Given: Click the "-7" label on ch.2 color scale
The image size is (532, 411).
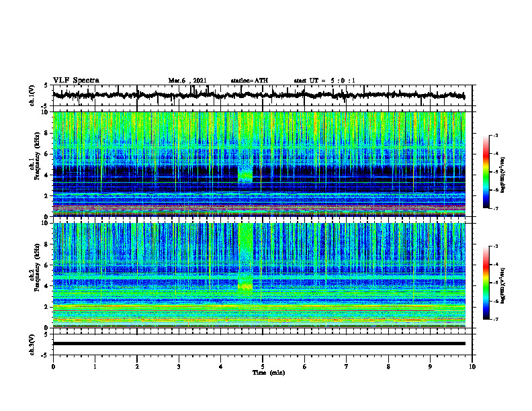Looking at the screenshot, I should tap(495, 319).
